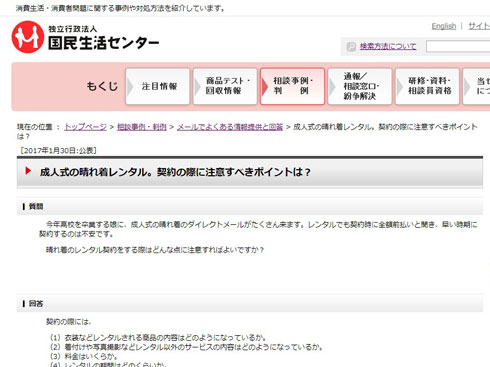Click the 国民生活センター red logo icon
The width and height of the screenshot is (490, 367).
(x=28, y=37)
